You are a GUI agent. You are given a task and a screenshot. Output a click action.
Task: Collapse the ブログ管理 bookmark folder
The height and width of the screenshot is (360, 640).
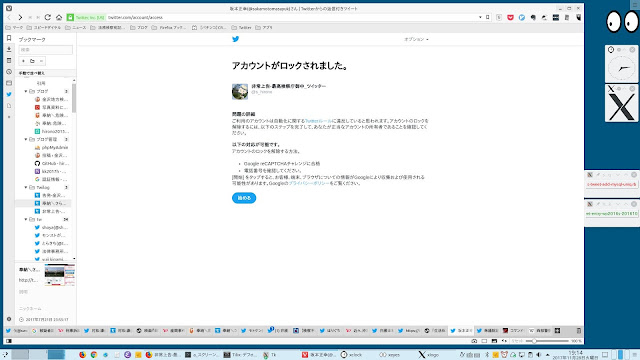click(x=26, y=140)
